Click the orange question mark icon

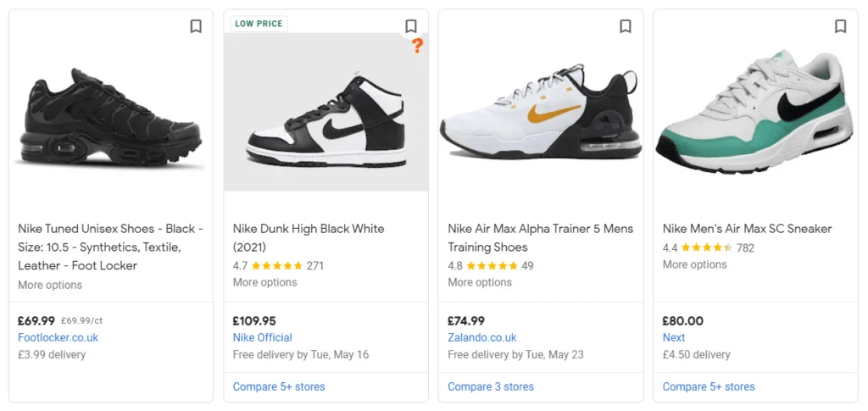(417, 46)
